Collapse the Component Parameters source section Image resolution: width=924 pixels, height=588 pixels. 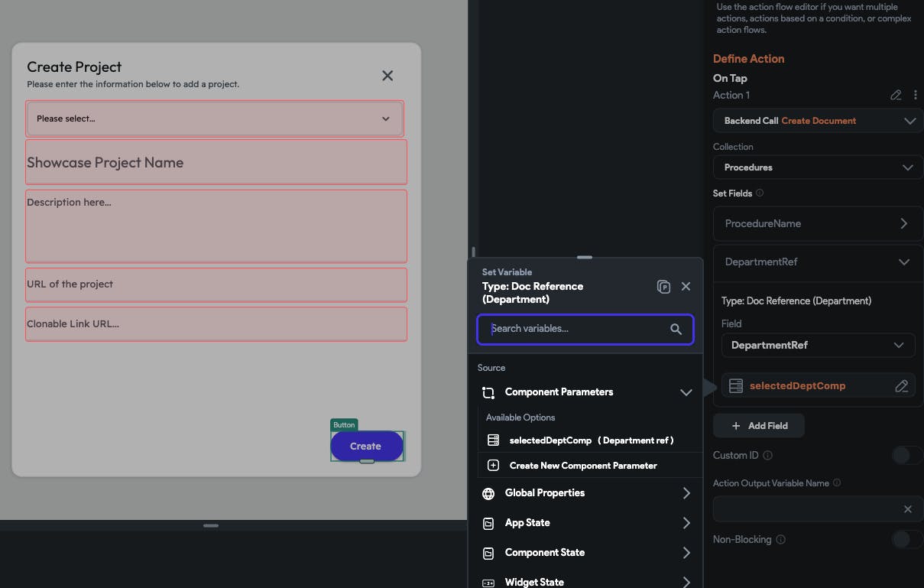pyautogui.click(x=686, y=392)
